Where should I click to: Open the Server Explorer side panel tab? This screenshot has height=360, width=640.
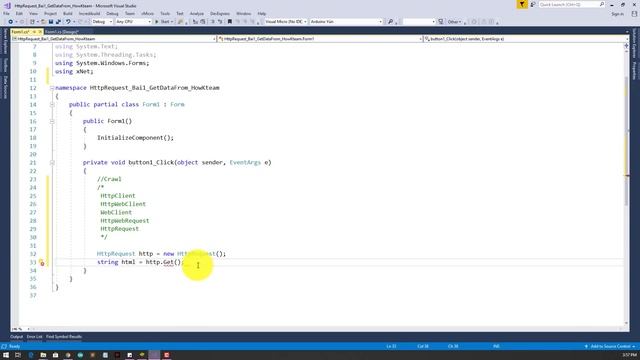(5, 41)
